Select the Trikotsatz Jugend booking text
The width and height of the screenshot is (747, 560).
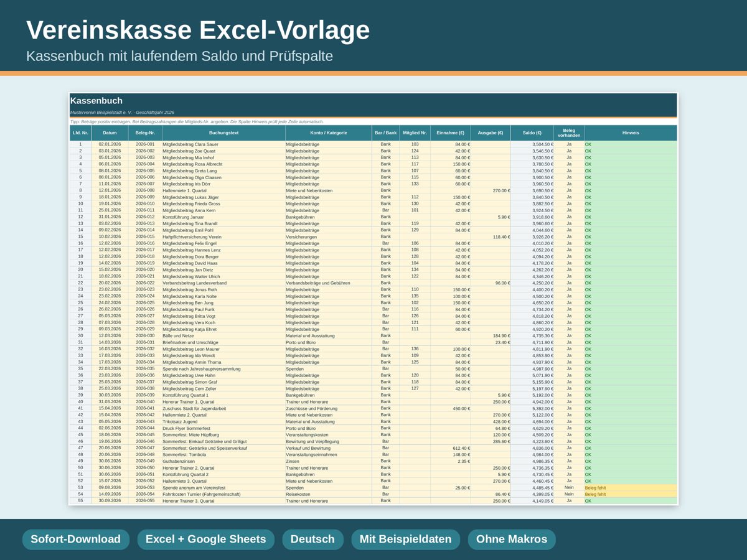[x=224, y=422]
